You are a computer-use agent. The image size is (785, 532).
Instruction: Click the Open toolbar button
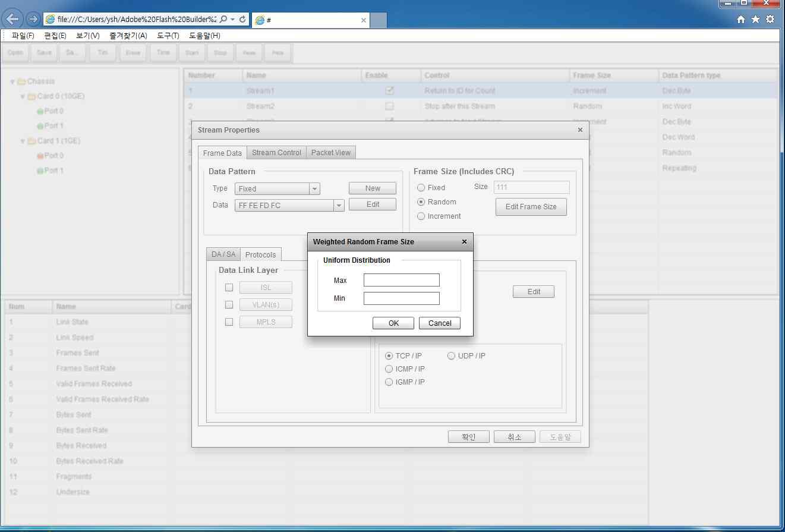tap(15, 53)
